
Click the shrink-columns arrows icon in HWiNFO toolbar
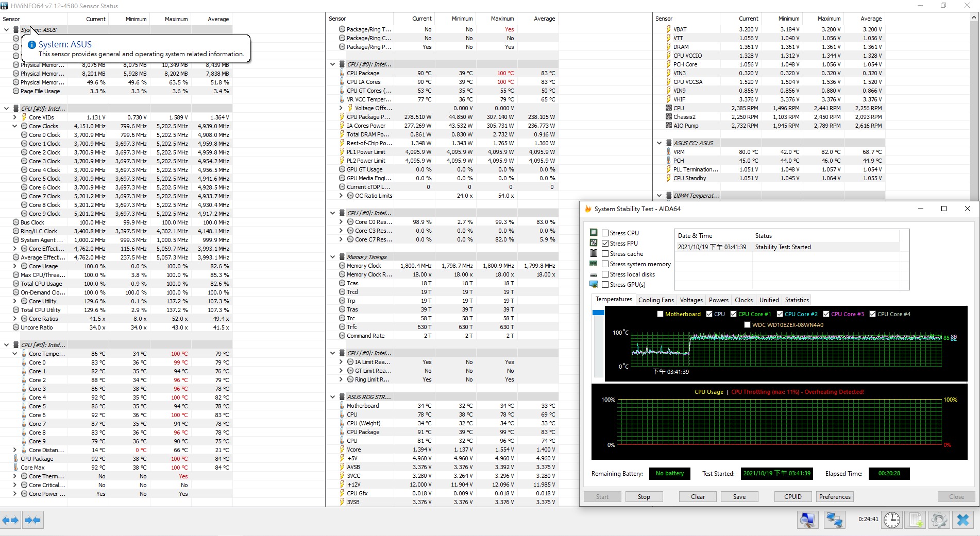click(x=32, y=520)
